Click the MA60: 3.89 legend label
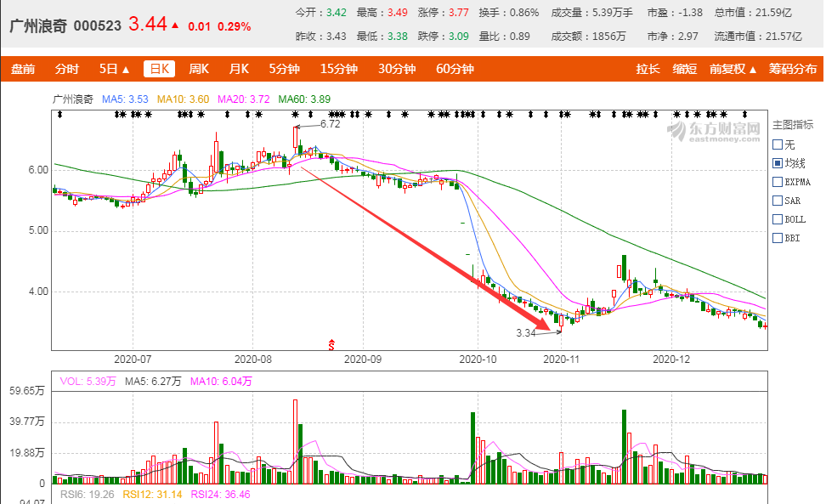The width and height of the screenshot is (826, 504). tap(304, 99)
